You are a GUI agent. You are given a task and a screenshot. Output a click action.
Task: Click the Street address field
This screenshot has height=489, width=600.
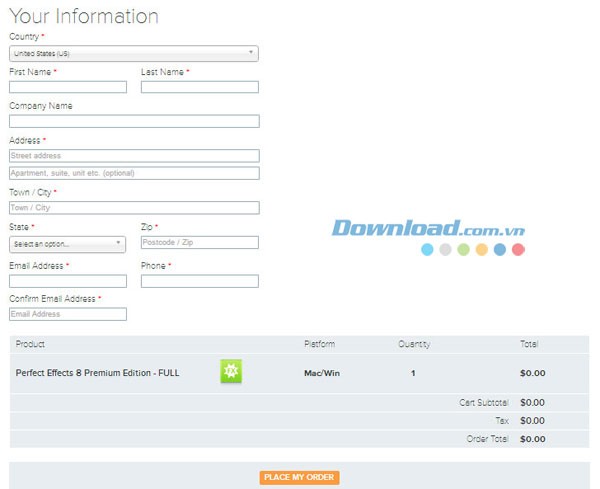click(134, 156)
